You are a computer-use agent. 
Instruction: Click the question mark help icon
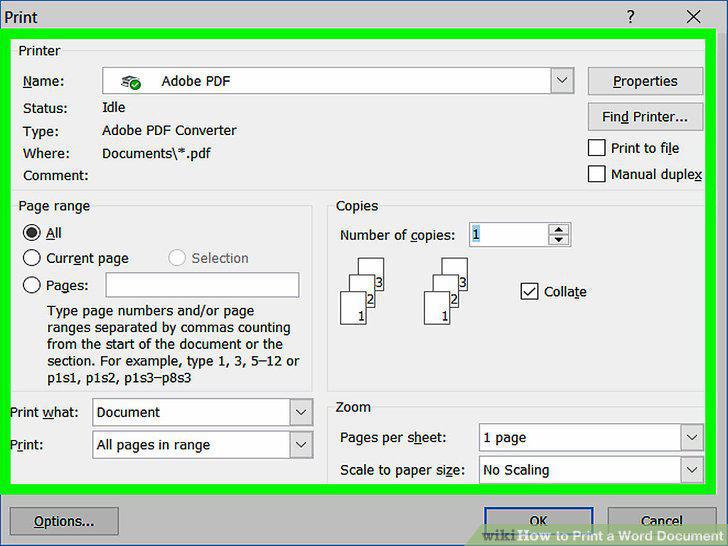[x=630, y=17]
